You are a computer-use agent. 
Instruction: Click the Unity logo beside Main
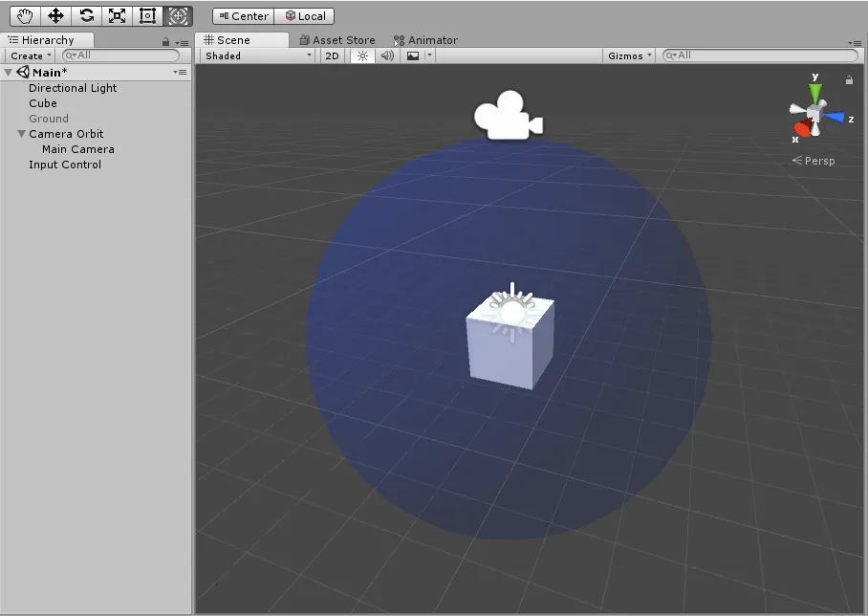[23, 72]
